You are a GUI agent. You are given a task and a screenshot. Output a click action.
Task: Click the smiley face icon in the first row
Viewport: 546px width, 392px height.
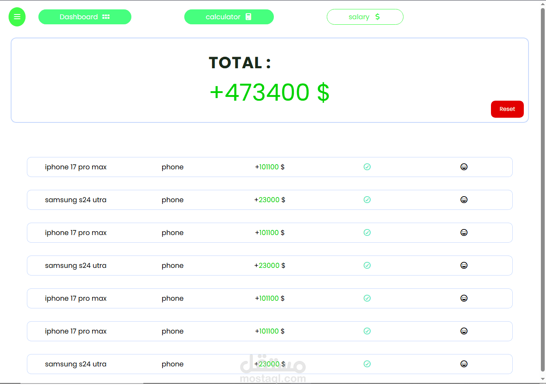[x=464, y=167]
